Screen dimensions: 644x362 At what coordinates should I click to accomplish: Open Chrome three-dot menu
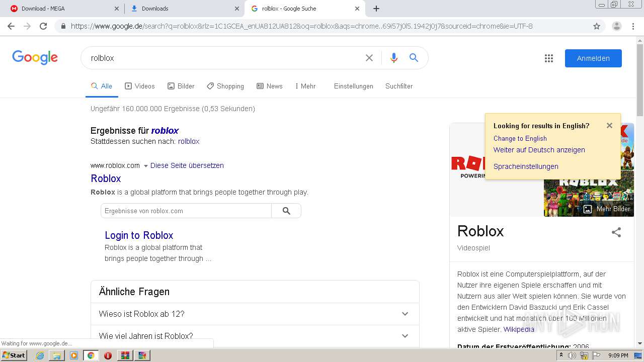[x=633, y=26]
